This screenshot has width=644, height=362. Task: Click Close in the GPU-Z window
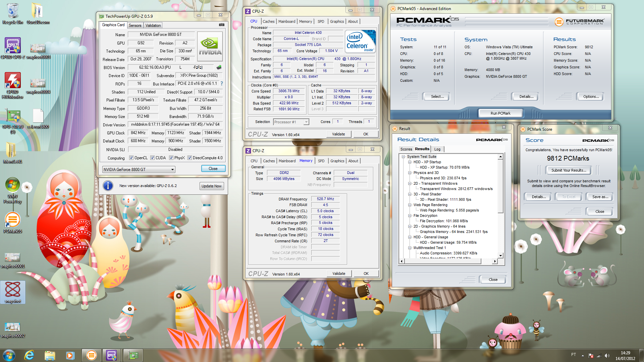pyautogui.click(x=213, y=169)
